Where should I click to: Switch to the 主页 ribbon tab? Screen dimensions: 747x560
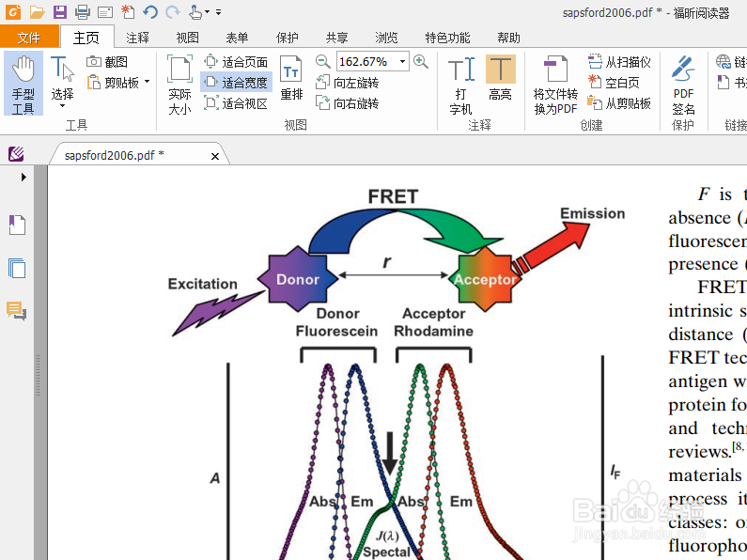click(x=86, y=38)
